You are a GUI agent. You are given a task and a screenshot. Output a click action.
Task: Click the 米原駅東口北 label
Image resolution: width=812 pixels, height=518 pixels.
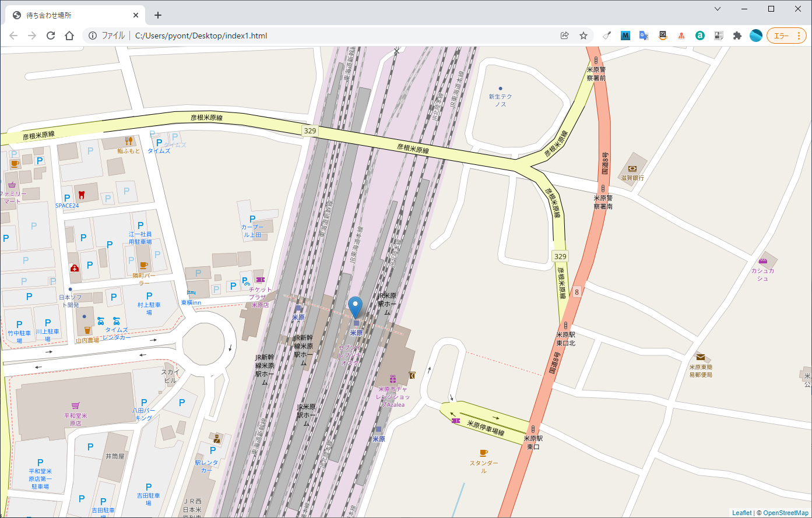pos(565,339)
